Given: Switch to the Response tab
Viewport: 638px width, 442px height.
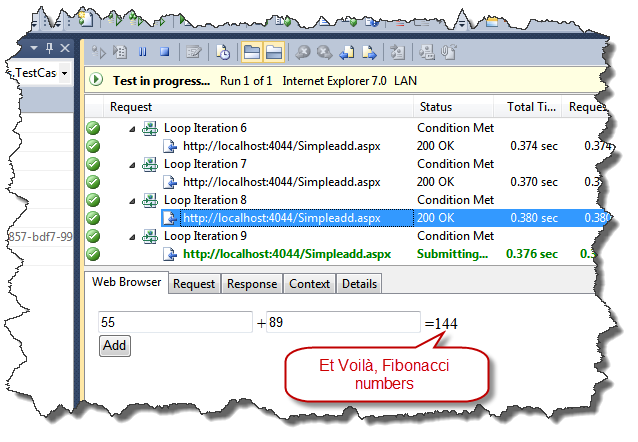Looking at the screenshot, I should pos(251,284).
